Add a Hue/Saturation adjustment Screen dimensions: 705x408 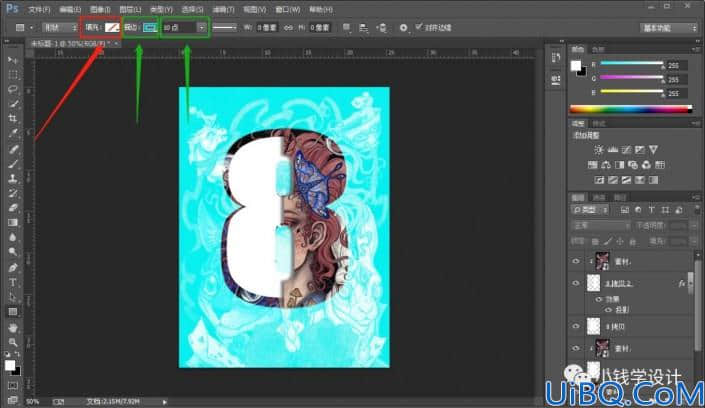click(x=593, y=165)
